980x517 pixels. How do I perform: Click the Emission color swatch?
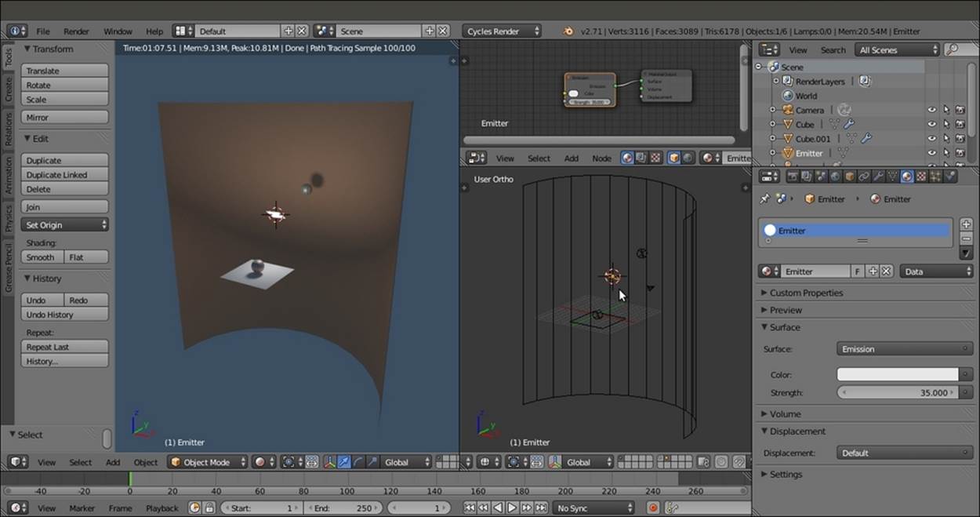click(898, 375)
